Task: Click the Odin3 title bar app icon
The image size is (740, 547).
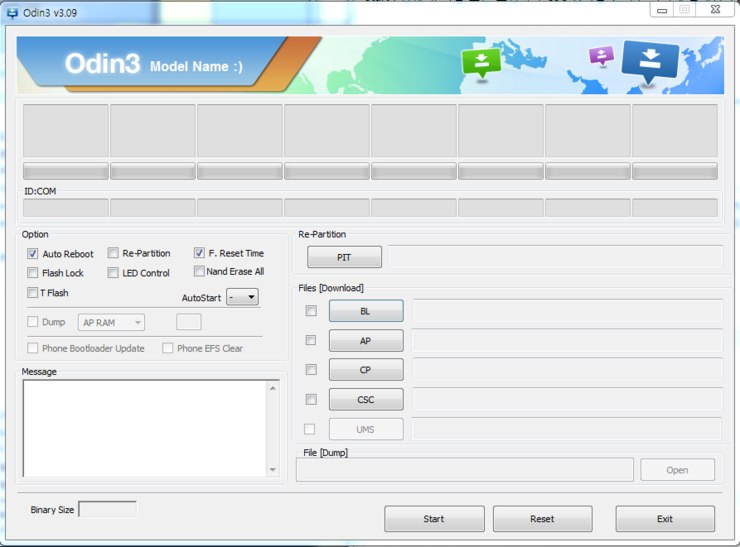Action: point(12,13)
